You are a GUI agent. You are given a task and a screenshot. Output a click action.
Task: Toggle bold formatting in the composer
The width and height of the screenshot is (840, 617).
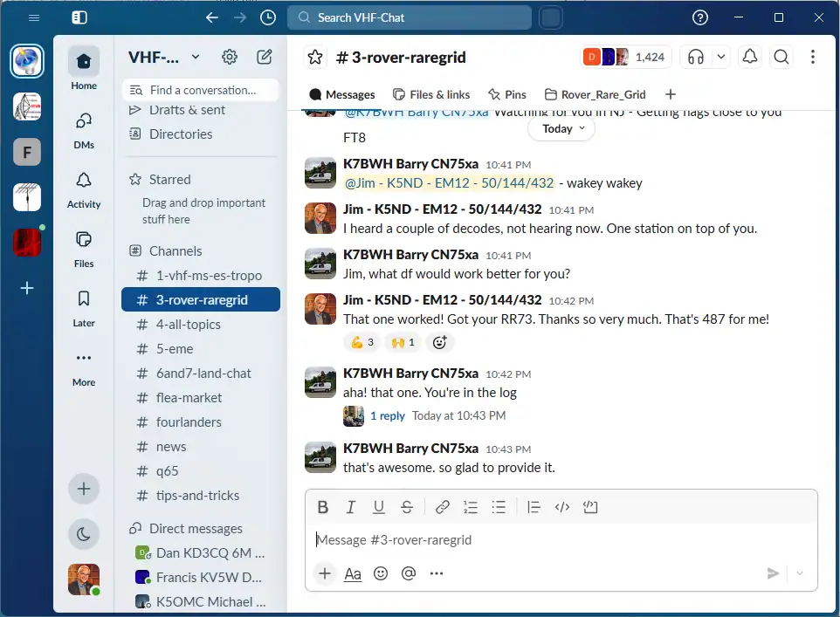tap(322, 507)
